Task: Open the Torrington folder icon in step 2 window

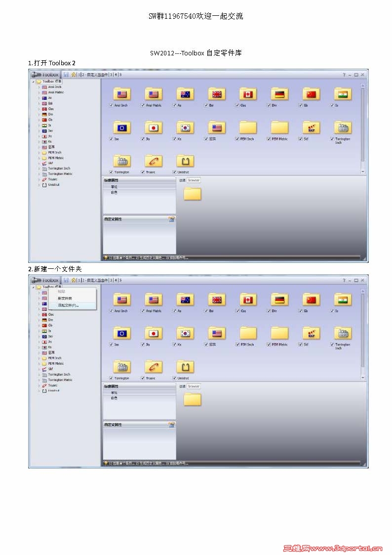Action: 121,367
